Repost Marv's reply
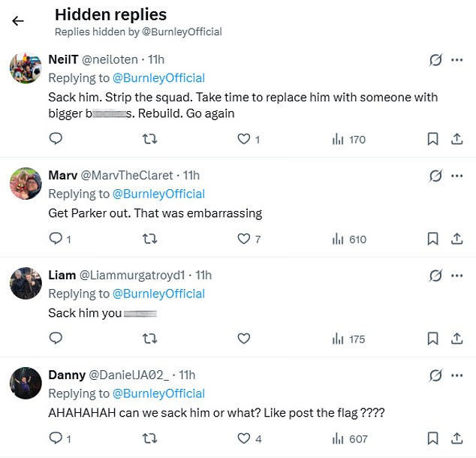Screen dimensions: 476x458 point(149,239)
